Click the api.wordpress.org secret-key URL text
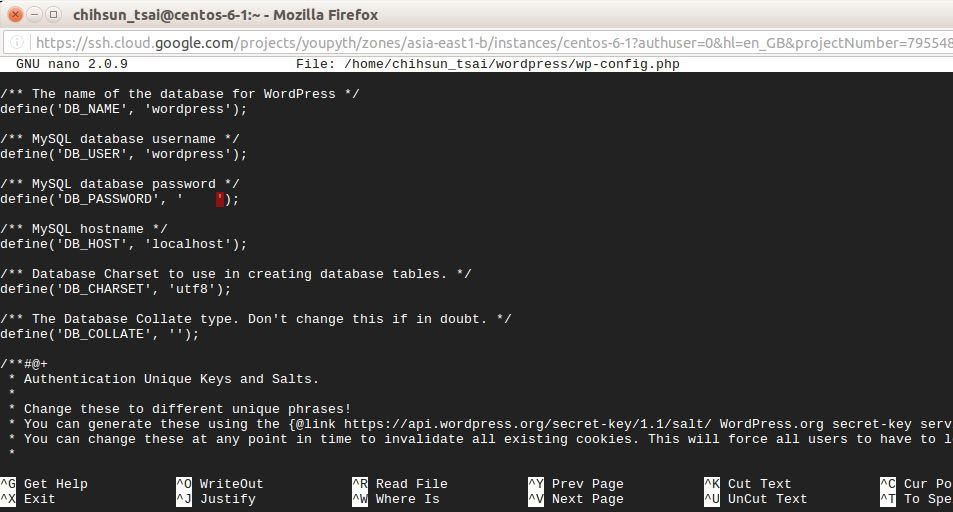This screenshot has width=953, height=512. tap(528, 424)
